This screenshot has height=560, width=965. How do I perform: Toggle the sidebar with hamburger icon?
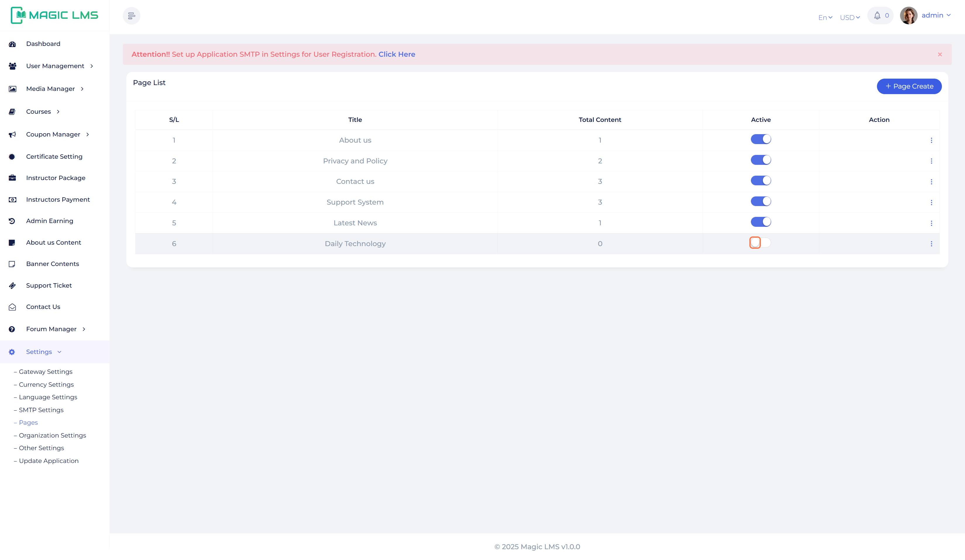131,16
